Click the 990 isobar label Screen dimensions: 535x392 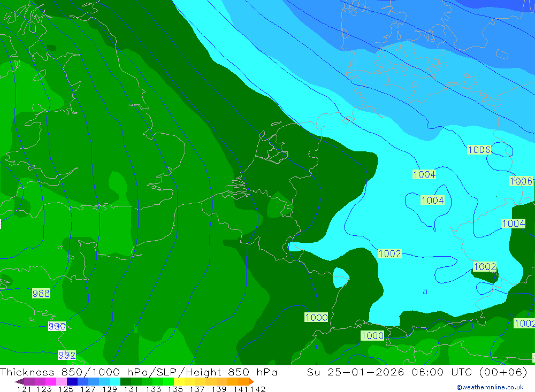point(57,326)
